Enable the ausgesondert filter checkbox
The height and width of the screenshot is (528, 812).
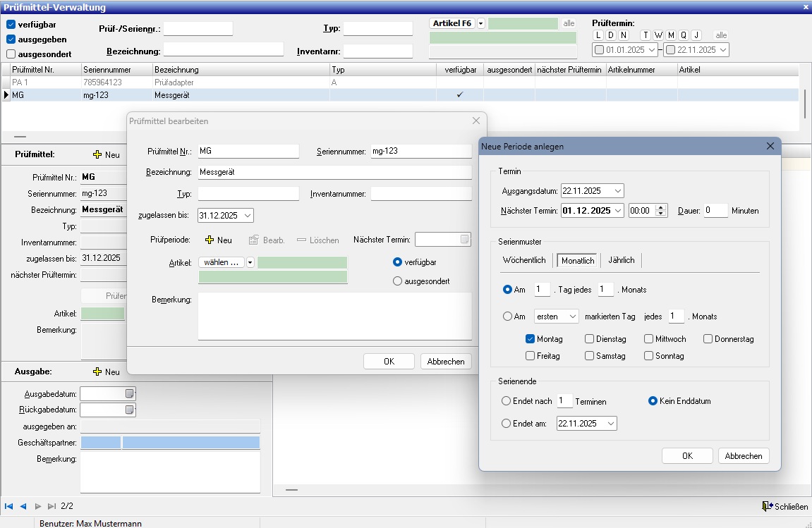click(11, 54)
